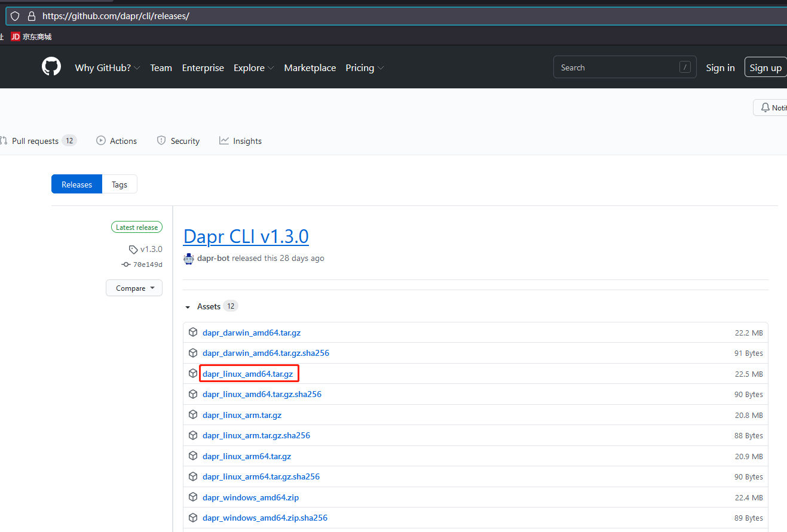The height and width of the screenshot is (532, 787).
Task: Click package icon for dapr_windows_amd64.zip
Action: 193,497
